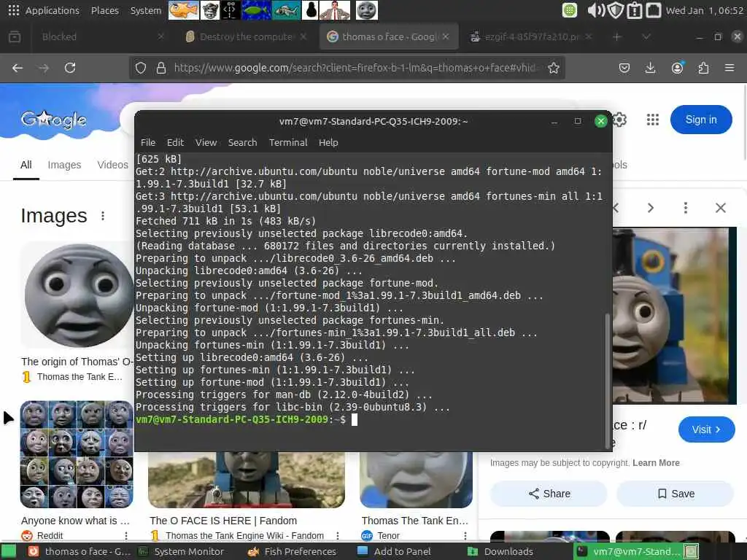This screenshot has width=747, height=560.
Task: Select the Videos search tab
Action: tap(112, 165)
